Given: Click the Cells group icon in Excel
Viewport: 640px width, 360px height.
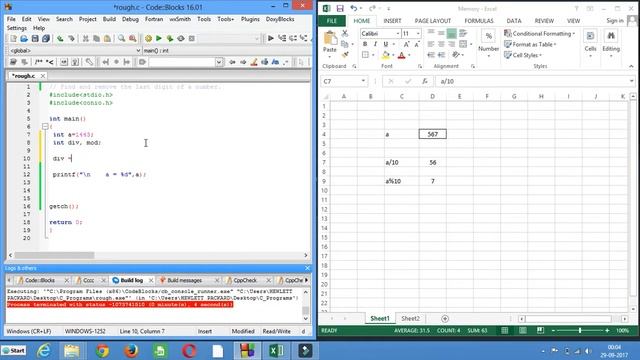Looking at the screenshot, I should click(x=590, y=36).
